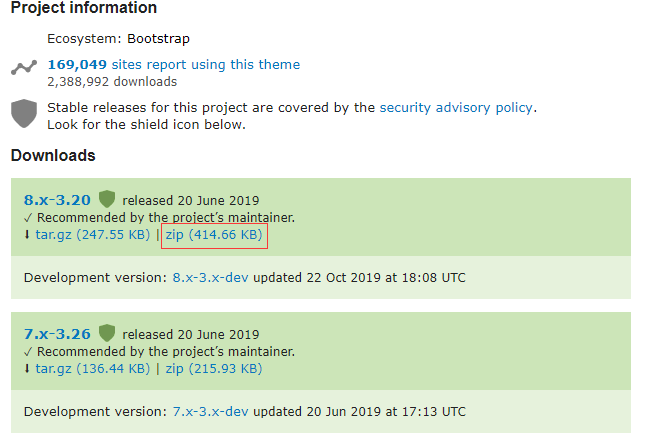Open the 7.x-3.26 release page

tap(57, 332)
